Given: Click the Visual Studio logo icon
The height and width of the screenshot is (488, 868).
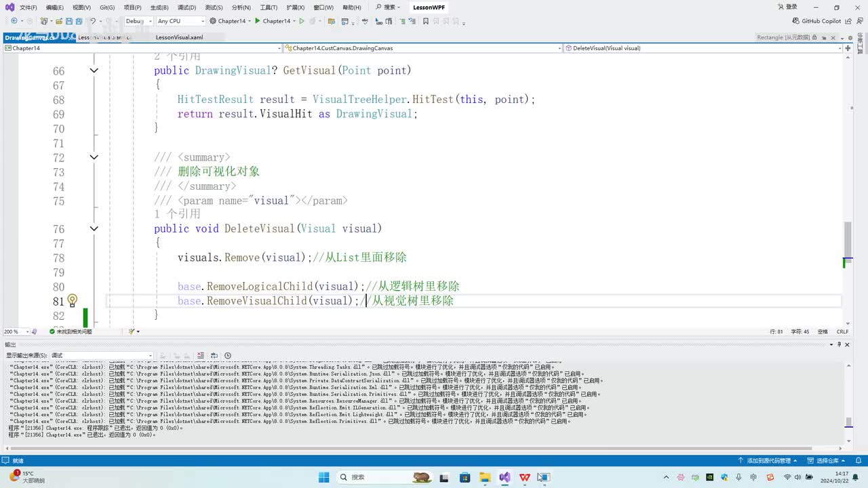Looking at the screenshot, I should 9,7.
